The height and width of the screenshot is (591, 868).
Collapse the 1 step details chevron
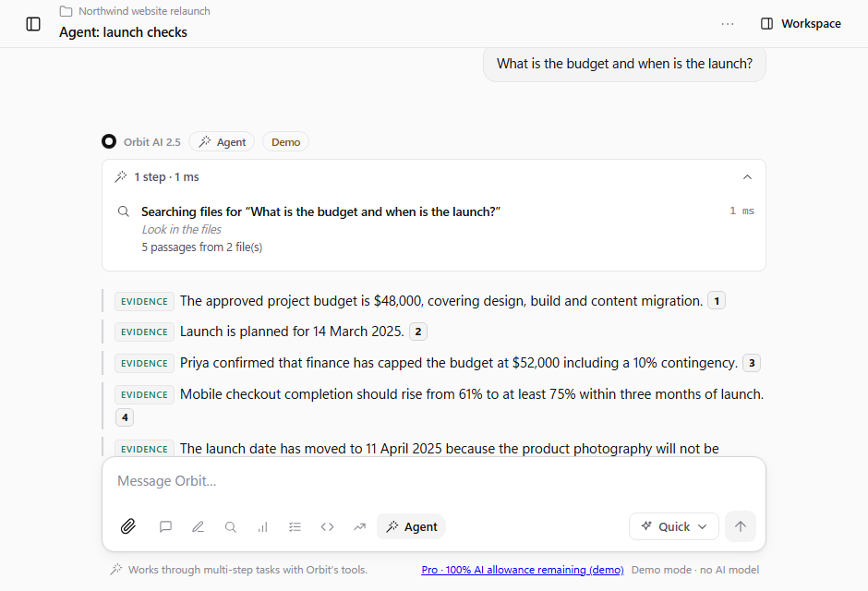747,177
